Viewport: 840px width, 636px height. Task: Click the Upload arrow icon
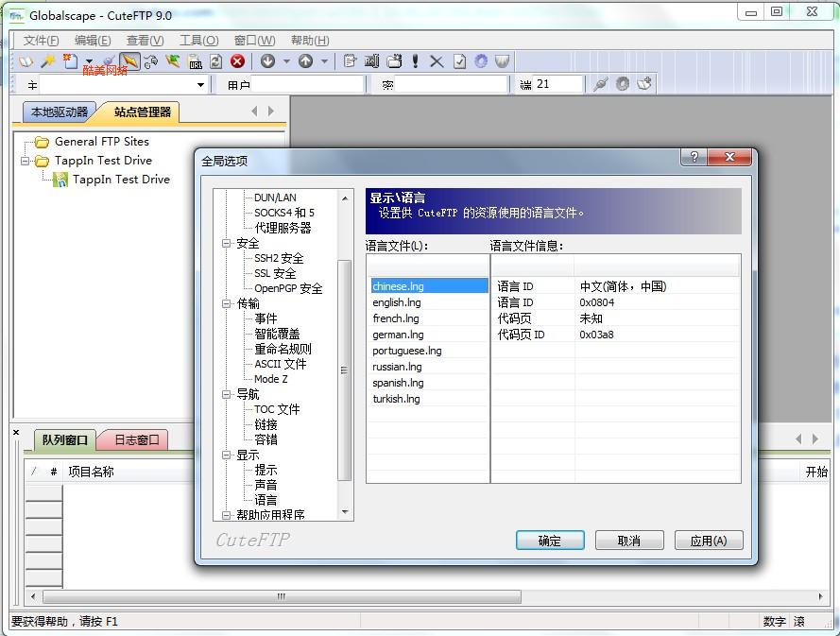pyautogui.click(x=305, y=61)
